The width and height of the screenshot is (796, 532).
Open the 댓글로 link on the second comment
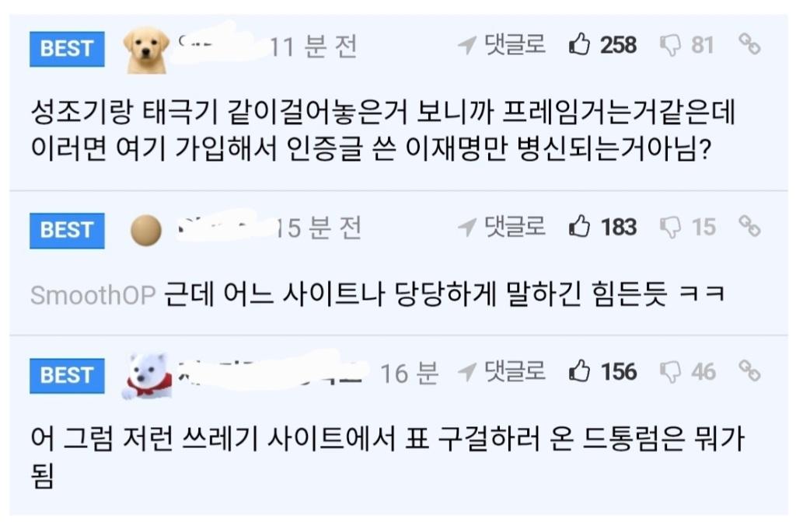coord(515,228)
